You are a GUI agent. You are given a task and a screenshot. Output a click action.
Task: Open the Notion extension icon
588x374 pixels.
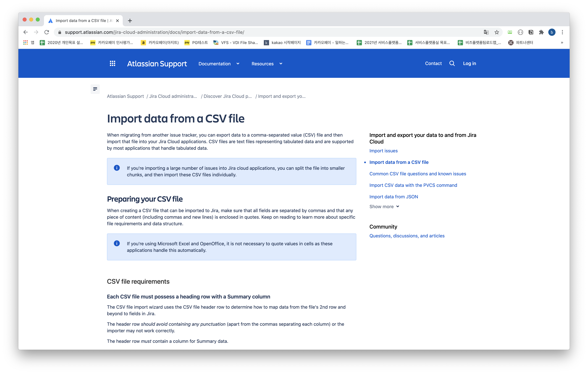coord(531,32)
